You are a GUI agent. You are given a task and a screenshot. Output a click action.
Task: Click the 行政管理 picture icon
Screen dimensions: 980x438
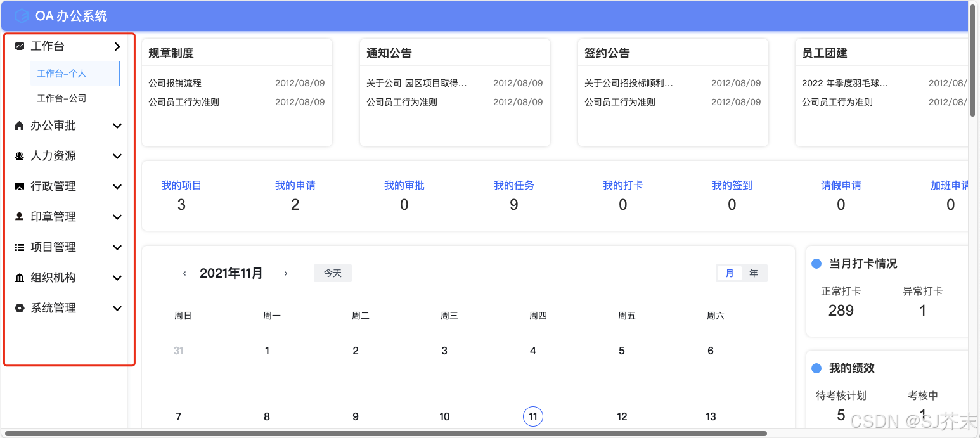click(20, 186)
